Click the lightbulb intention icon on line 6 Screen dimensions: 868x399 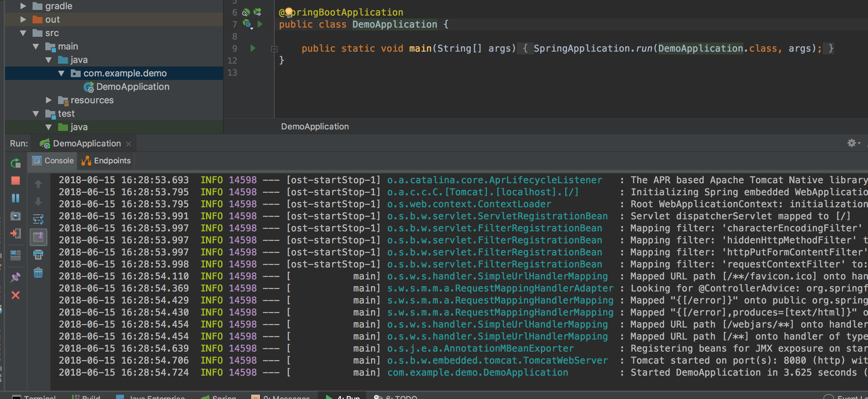pos(289,12)
